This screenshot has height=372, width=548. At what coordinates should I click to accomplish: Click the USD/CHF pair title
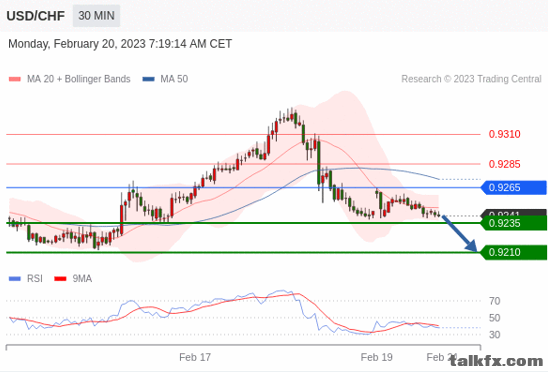point(36,16)
